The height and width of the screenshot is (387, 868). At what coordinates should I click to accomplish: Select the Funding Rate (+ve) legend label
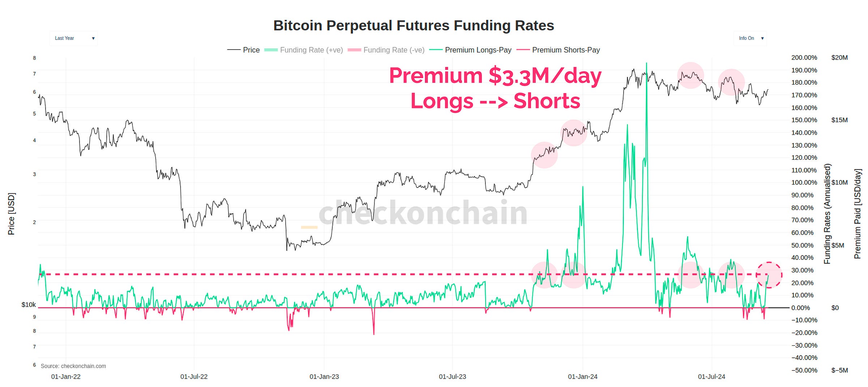click(311, 50)
